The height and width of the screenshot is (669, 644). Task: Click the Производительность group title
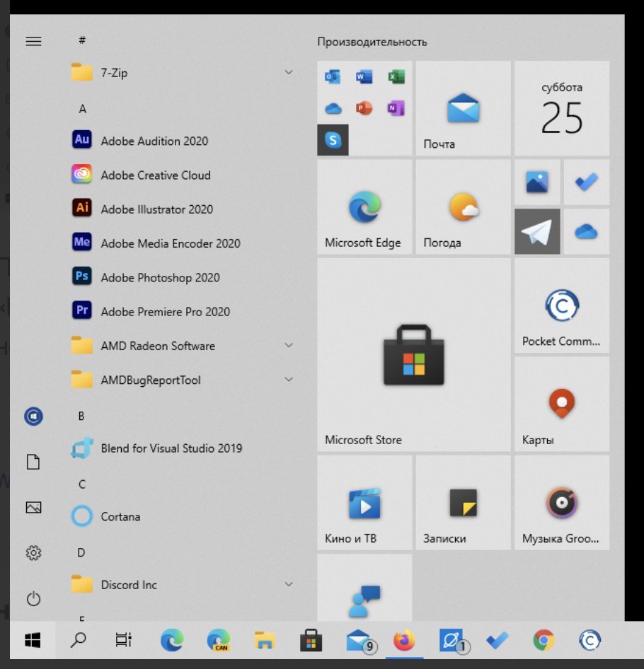(372, 42)
